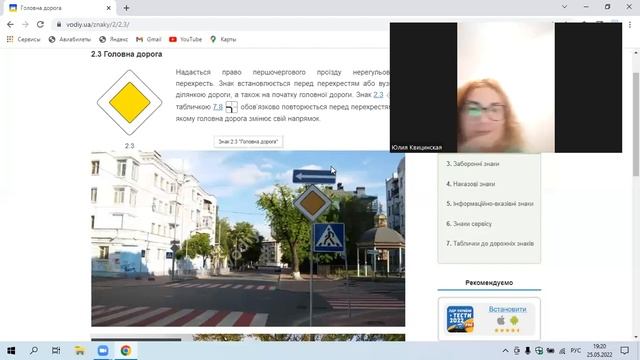Click the small 7.8 sign plate icon
Image resolution: width=640 pixels, height=360 pixels.
tap(231, 107)
